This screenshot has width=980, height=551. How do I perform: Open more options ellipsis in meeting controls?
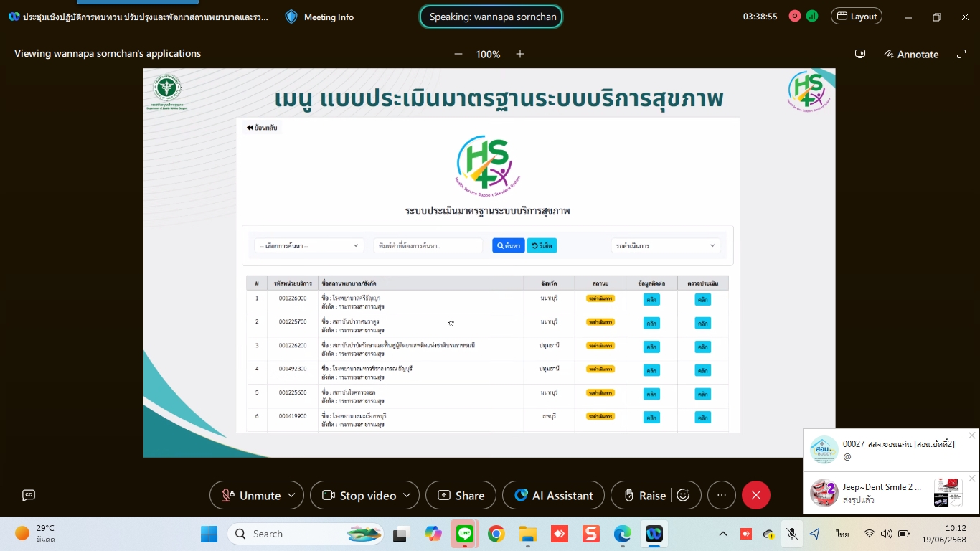[722, 495]
